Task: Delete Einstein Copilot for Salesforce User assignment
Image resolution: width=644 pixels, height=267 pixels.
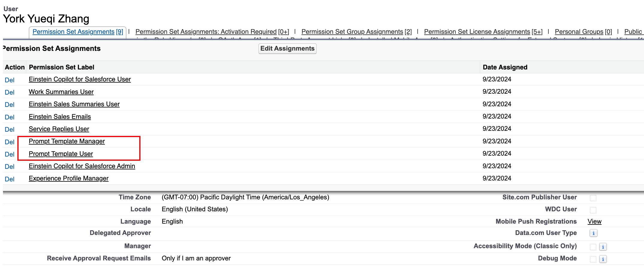Action: pyautogui.click(x=10, y=80)
